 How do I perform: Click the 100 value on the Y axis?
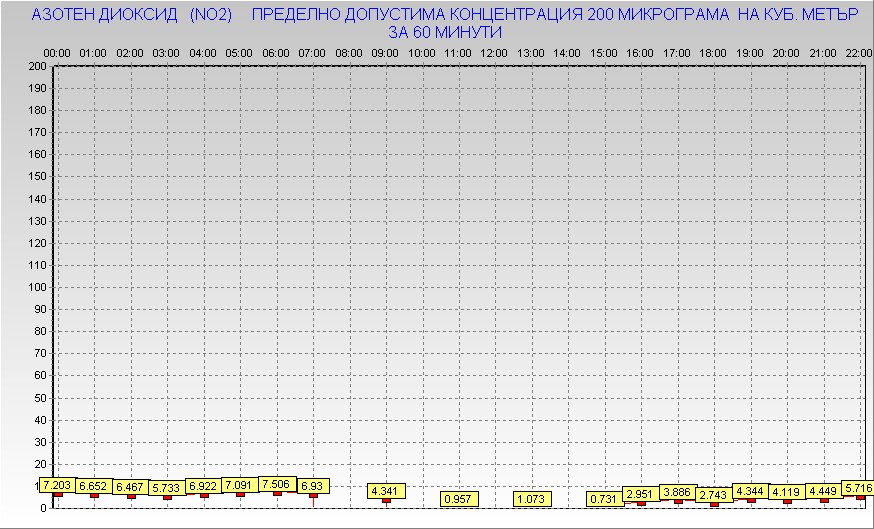click(x=38, y=287)
